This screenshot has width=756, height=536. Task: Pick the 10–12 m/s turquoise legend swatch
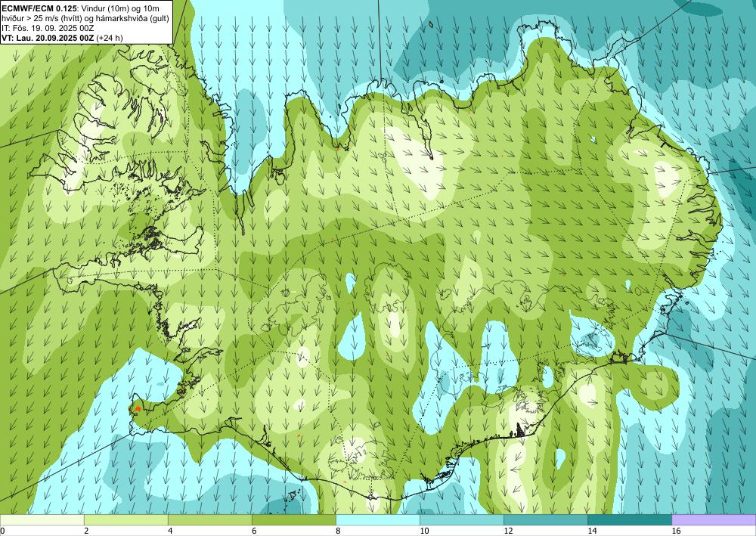[x=462, y=520]
